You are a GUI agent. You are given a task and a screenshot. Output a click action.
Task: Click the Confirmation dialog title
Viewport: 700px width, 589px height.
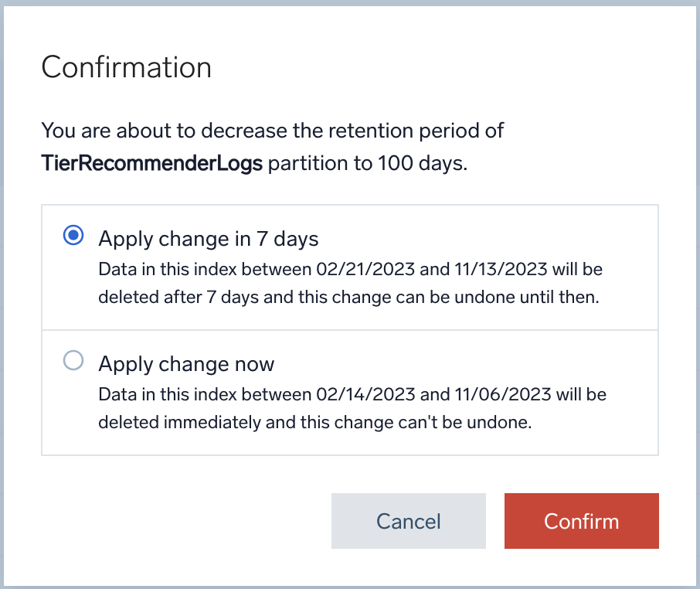click(x=126, y=67)
